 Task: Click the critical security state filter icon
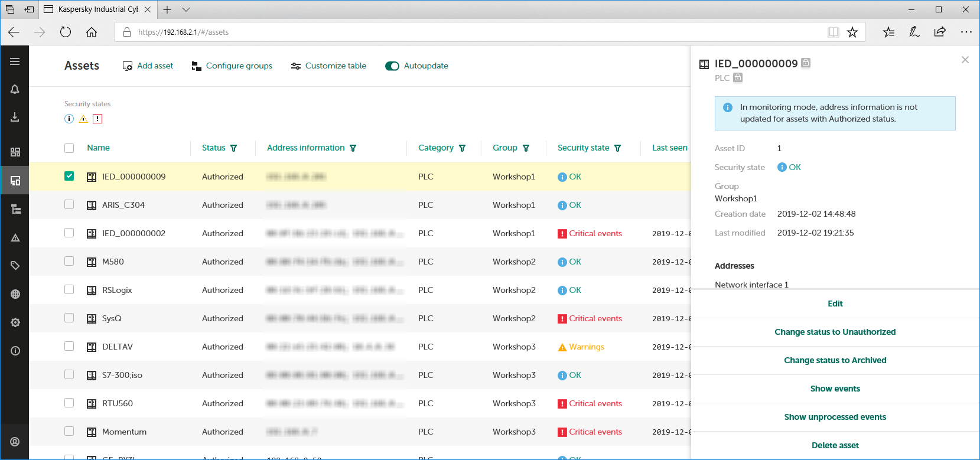click(x=97, y=119)
